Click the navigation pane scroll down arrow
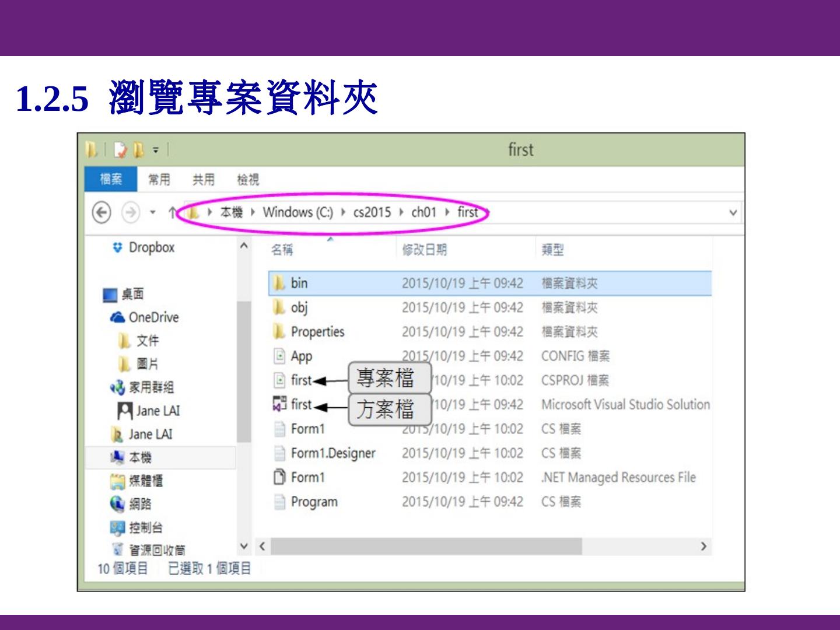 coord(244,547)
